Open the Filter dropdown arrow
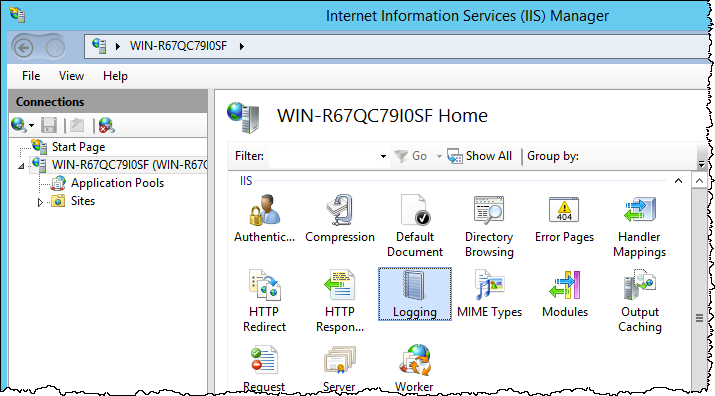This screenshot has height=396, width=715. pos(383,156)
